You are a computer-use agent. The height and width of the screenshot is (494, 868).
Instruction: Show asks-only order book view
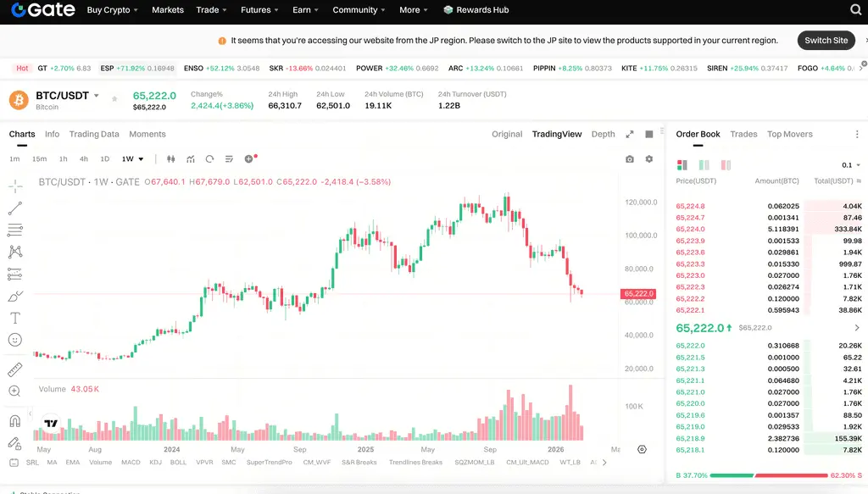726,165
